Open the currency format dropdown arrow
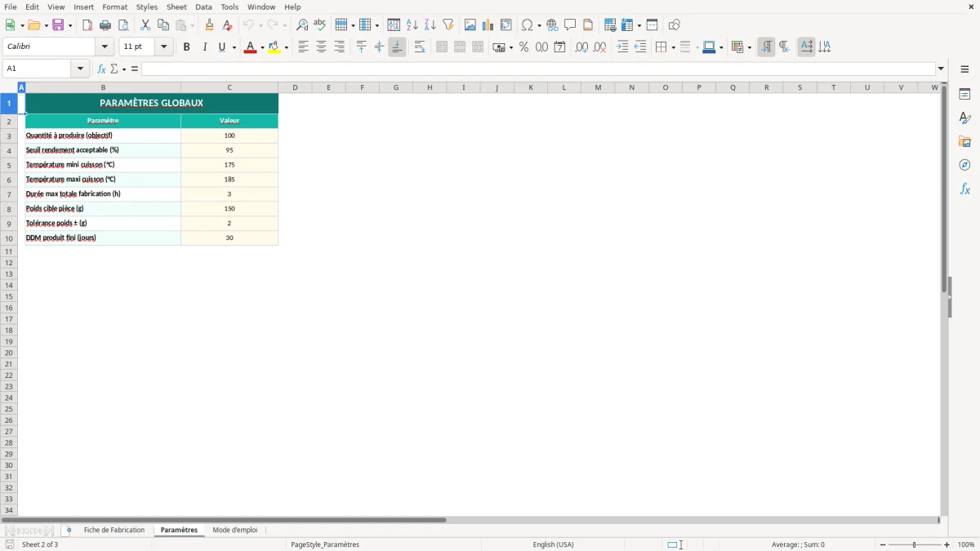Screen dimensions: 980x551 point(511,47)
